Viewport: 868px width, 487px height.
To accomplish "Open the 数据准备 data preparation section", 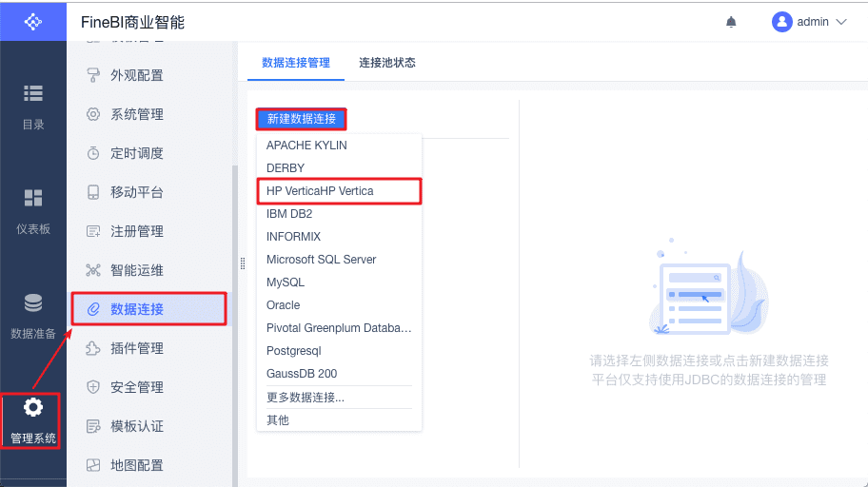I will [33, 316].
